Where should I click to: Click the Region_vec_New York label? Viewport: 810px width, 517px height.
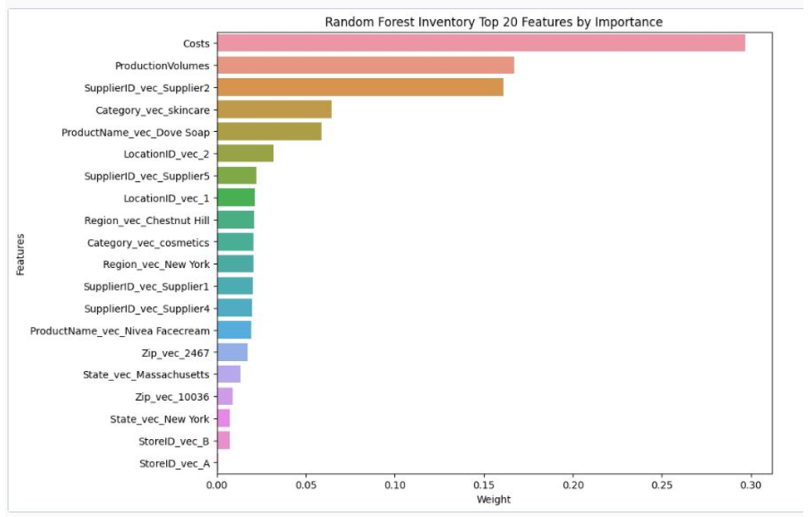[156, 264]
